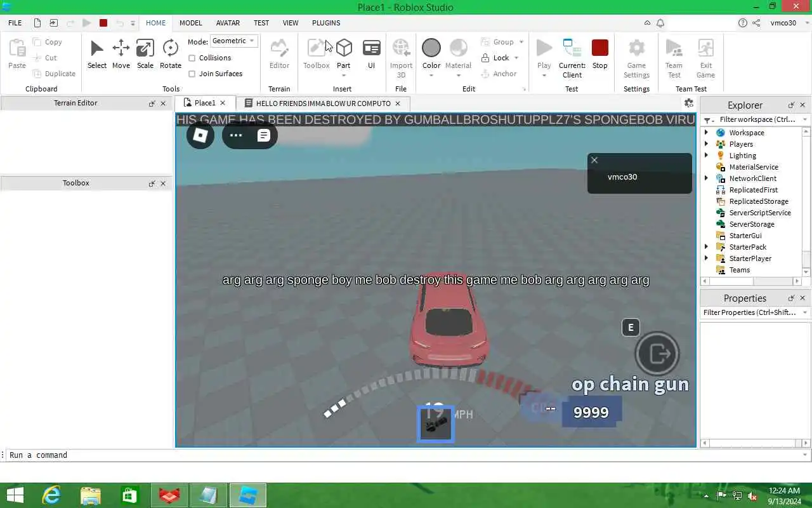
Task: Click the vmco30 account name
Action: [783, 23]
